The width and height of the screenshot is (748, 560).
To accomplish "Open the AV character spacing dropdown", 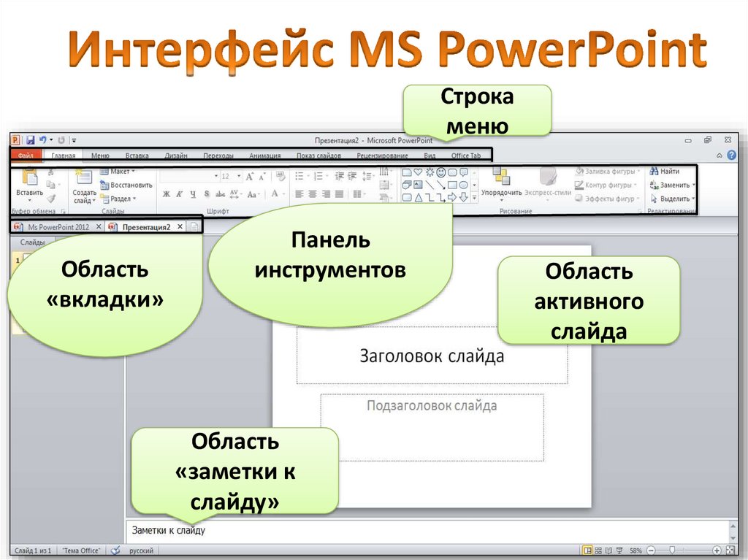I will pyautogui.click(x=236, y=194).
